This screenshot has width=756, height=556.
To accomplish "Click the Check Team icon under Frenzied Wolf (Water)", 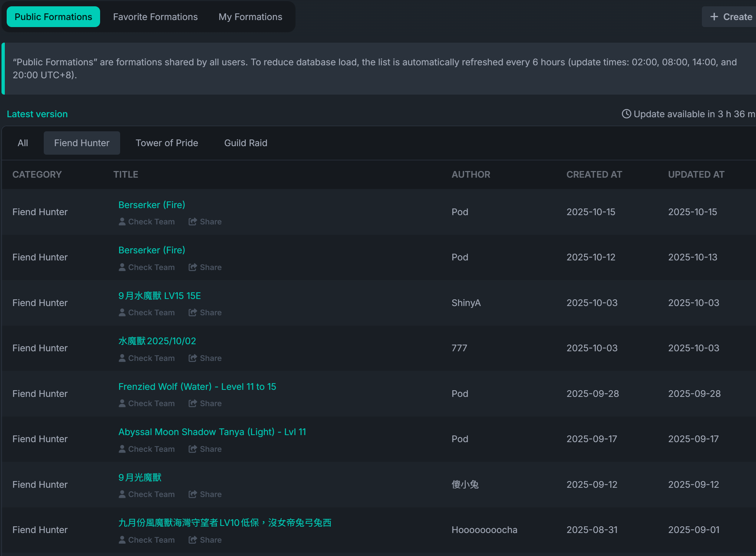I will click(x=122, y=403).
